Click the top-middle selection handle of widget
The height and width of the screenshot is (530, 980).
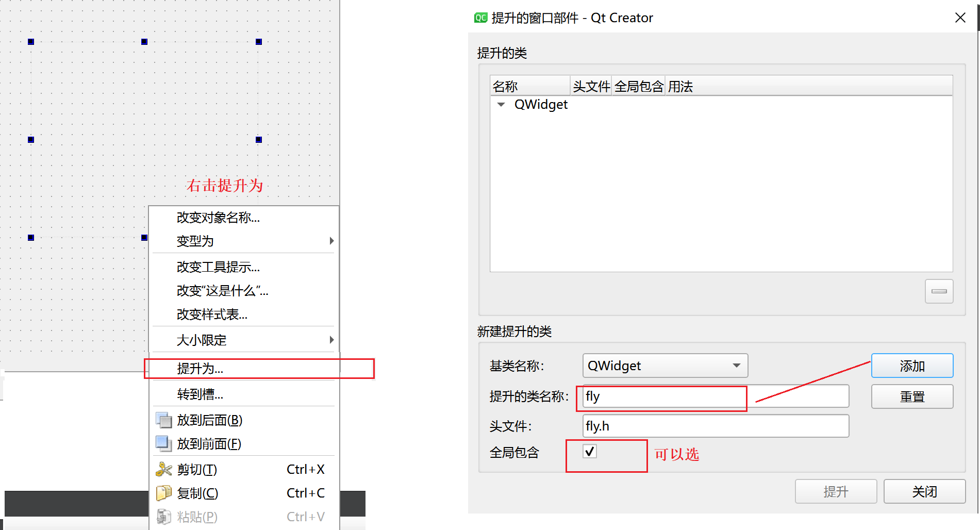[x=144, y=42]
